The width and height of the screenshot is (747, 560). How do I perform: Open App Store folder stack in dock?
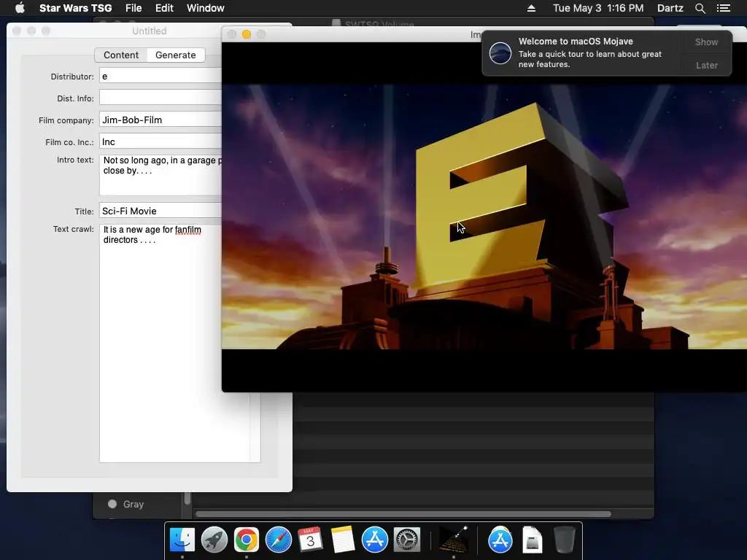[x=500, y=540]
